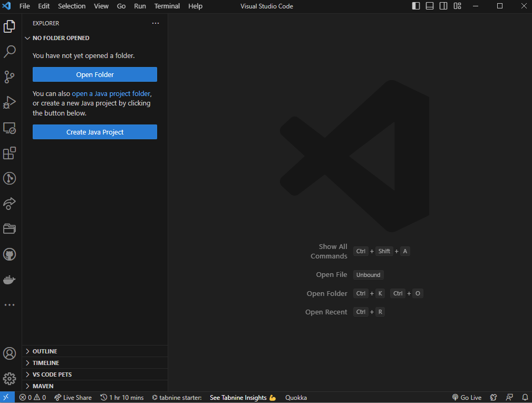Viewport: 532px width, 403px height.
Task: Click the Open Recent label
Action: [x=326, y=312]
